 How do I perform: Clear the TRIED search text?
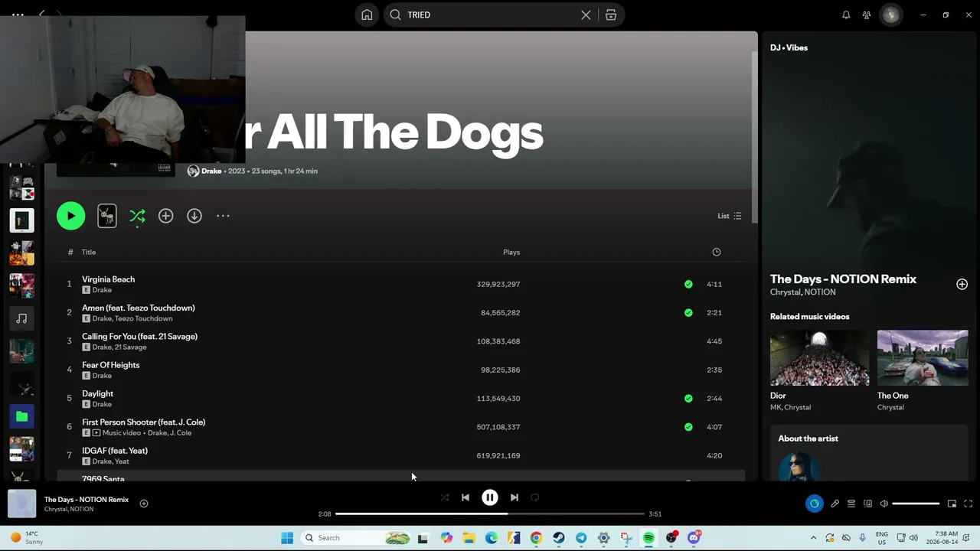[x=586, y=15]
